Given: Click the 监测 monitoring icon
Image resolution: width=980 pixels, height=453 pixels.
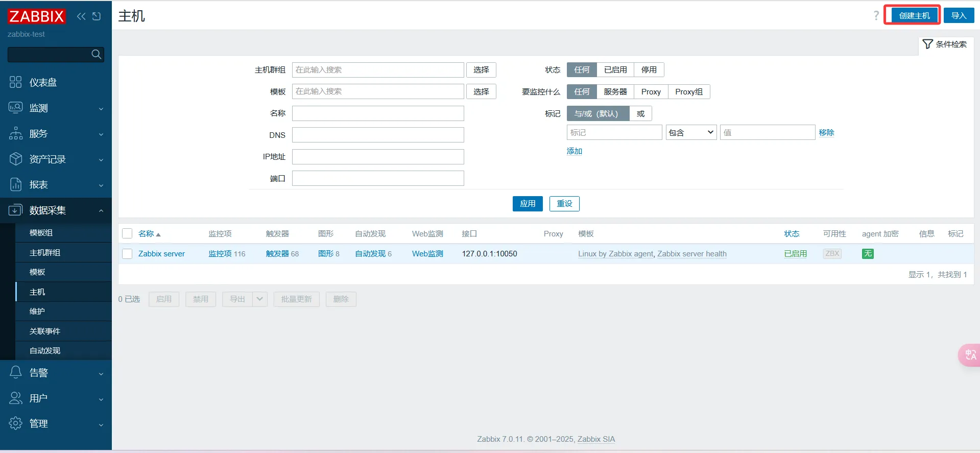Looking at the screenshot, I should click(x=16, y=108).
